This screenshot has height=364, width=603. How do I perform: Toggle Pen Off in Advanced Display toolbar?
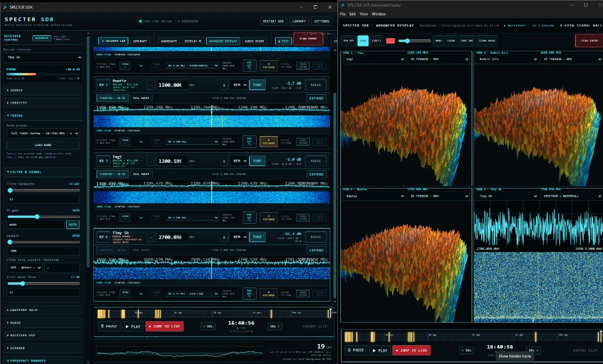[x=349, y=41]
